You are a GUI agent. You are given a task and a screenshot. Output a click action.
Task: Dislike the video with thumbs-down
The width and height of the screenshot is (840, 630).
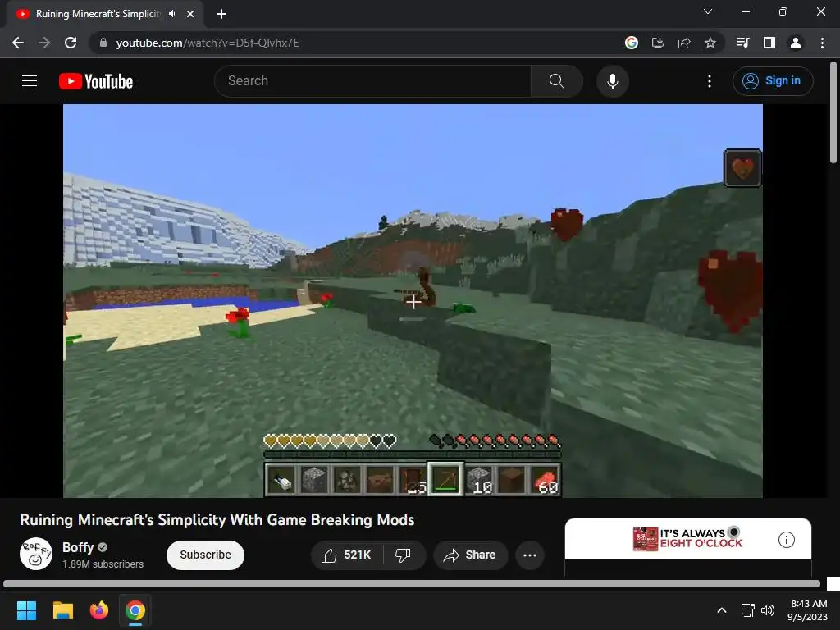point(404,555)
